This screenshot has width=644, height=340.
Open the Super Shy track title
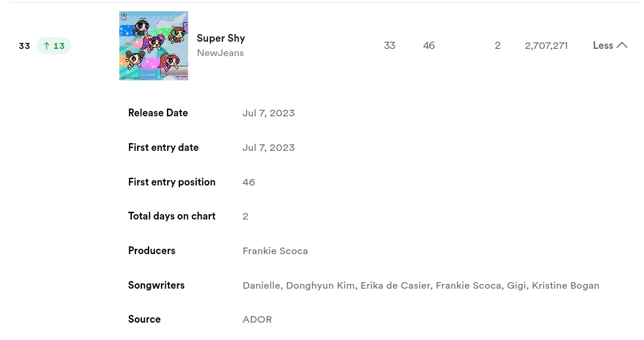(221, 38)
